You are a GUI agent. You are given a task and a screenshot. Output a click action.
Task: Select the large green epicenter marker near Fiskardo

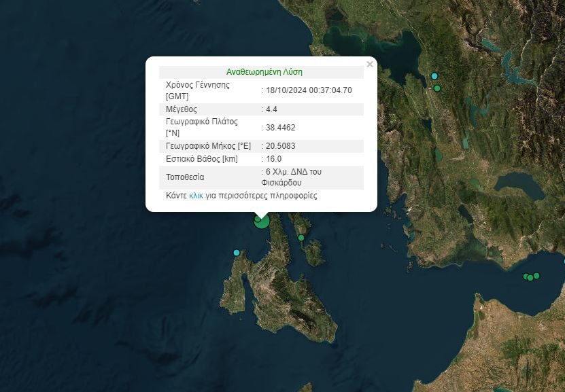click(x=262, y=221)
